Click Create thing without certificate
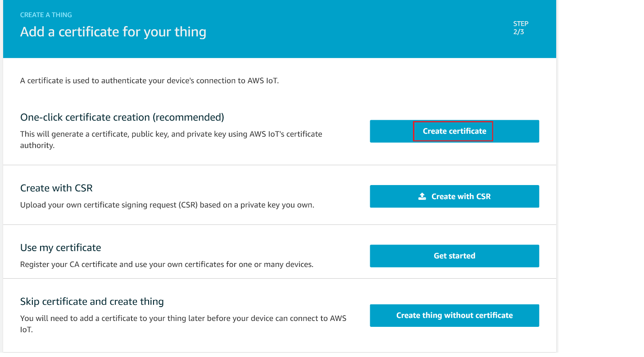Image resolution: width=644 pixels, height=357 pixels. [454, 315]
